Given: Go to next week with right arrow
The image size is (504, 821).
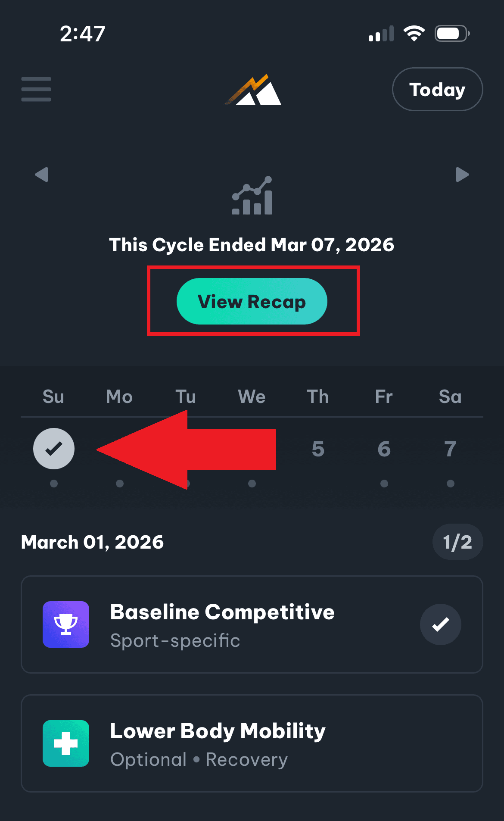Looking at the screenshot, I should 462,175.
